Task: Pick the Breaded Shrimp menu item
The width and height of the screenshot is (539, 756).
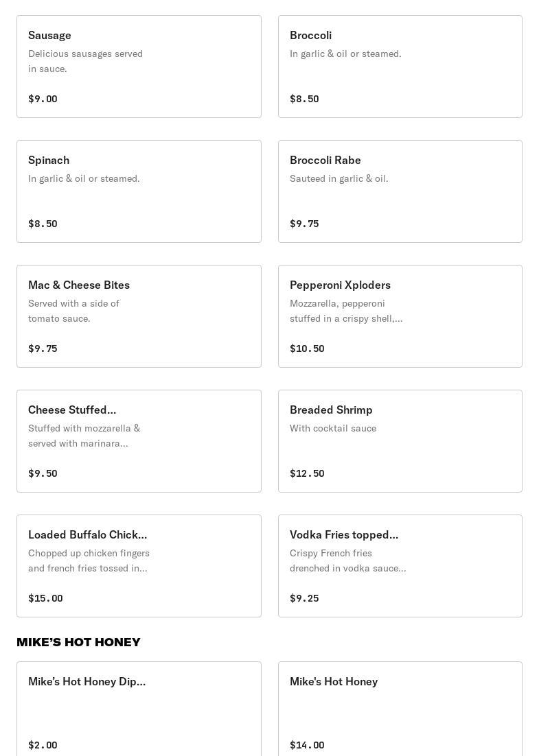Action: (400, 441)
